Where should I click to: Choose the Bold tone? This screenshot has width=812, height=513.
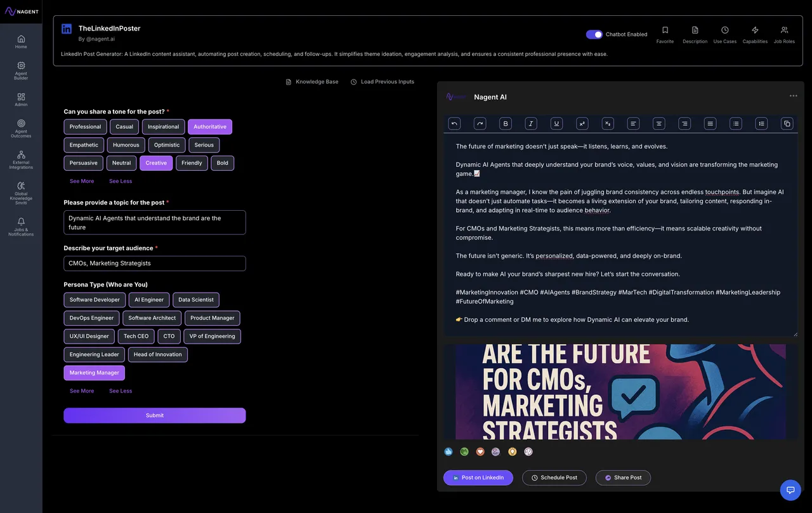click(223, 163)
